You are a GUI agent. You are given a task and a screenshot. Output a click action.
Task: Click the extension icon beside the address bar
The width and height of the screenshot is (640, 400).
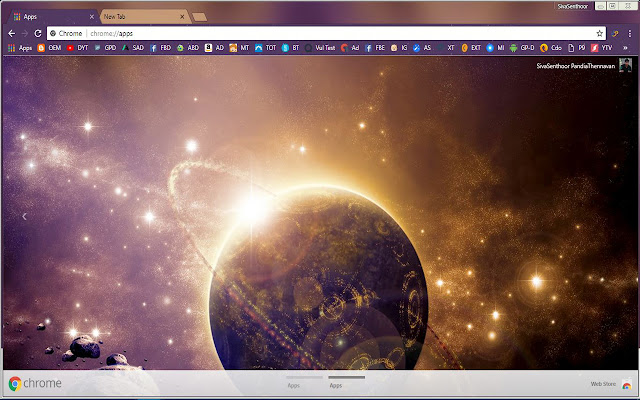click(615, 33)
